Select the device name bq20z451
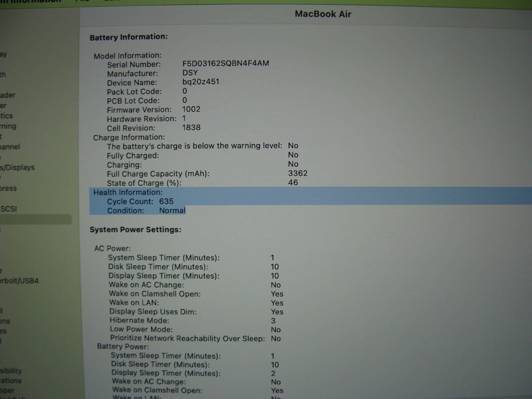 point(201,81)
